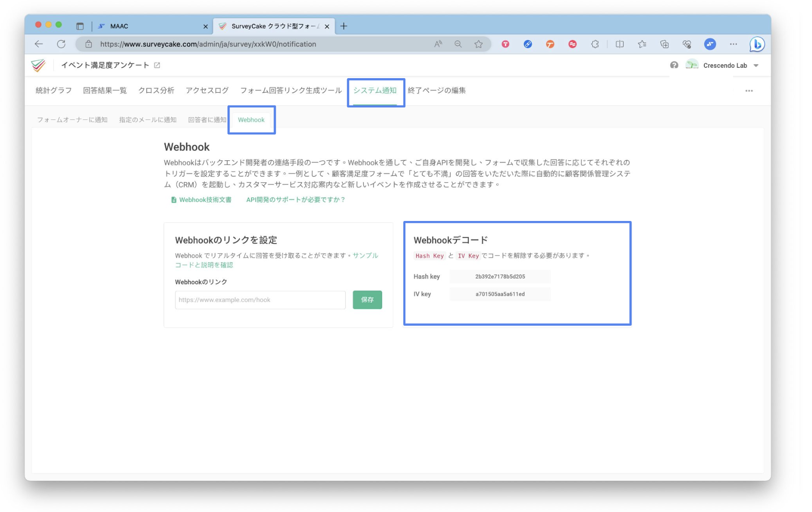The height and width of the screenshot is (512, 812).
Task: Close the SurveyCake tab
Action: [x=327, y=26]
